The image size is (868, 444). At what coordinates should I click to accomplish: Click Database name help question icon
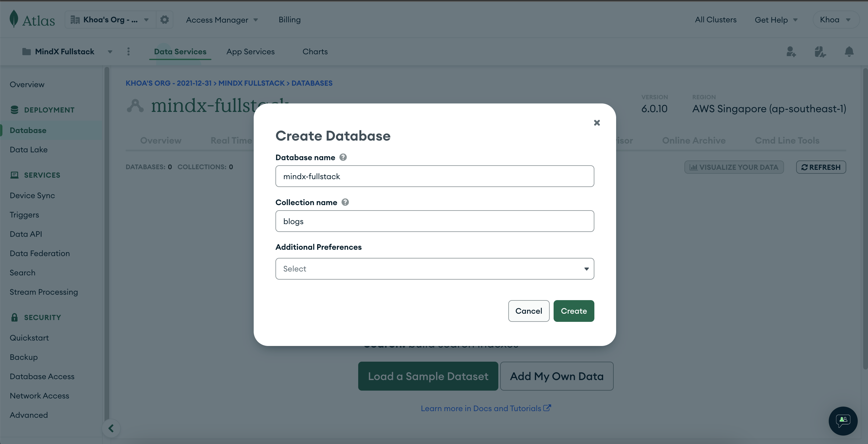tap(343, 157)
